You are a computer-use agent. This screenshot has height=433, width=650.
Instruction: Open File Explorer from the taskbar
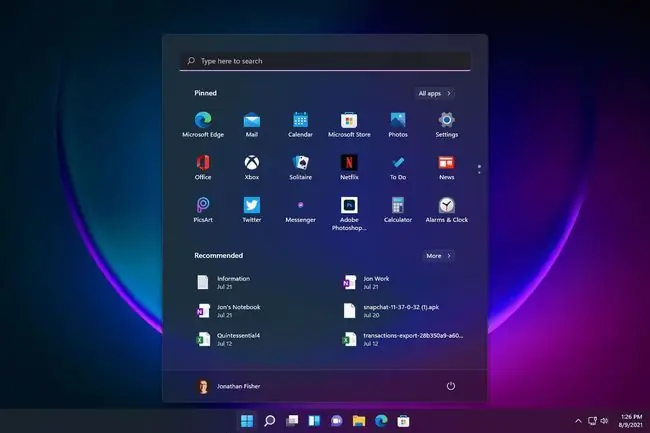tap(359, 421)
